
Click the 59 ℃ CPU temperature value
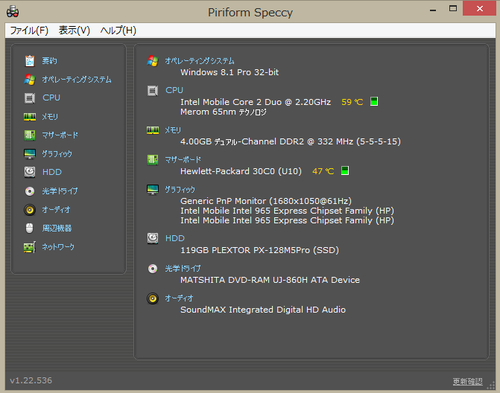pos(352,102)
